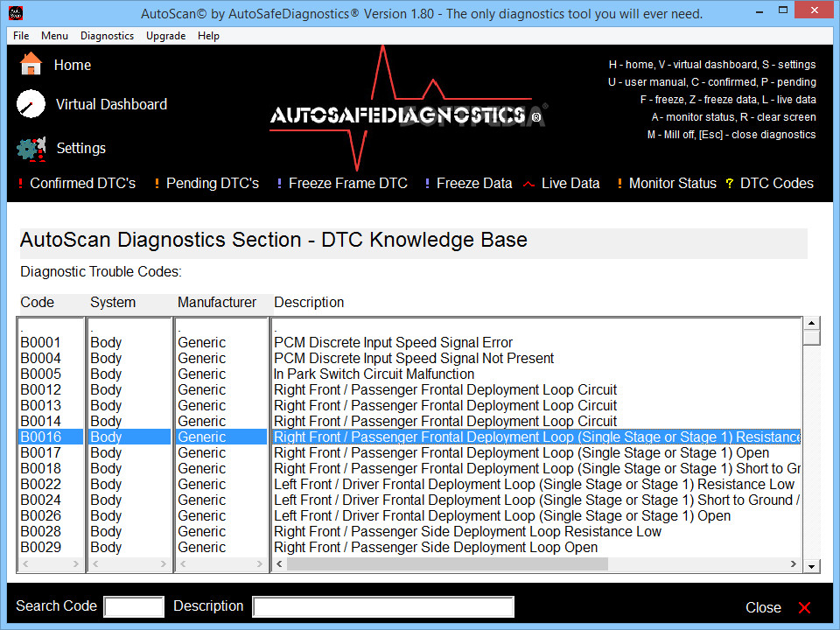Click the Home icon in the sidebar
Image resolution: width=840 pixels, height=630 pixels.
pyautogui.click(x=31, y=65)
